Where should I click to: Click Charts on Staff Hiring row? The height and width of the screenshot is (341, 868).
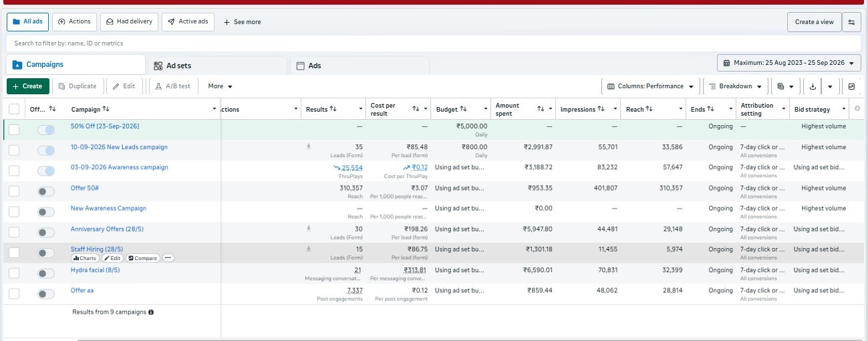tap(85, 258)
